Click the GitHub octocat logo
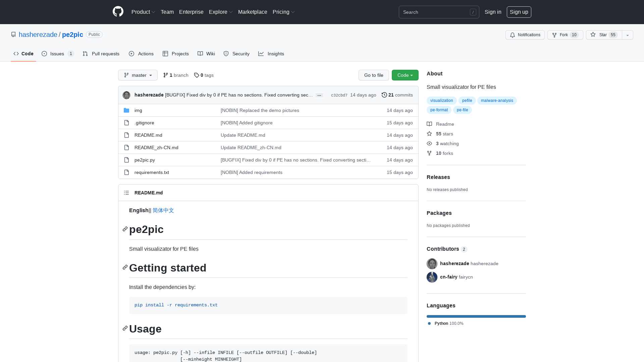The height and width of the screenshot is (362, 644). [118, 12]
